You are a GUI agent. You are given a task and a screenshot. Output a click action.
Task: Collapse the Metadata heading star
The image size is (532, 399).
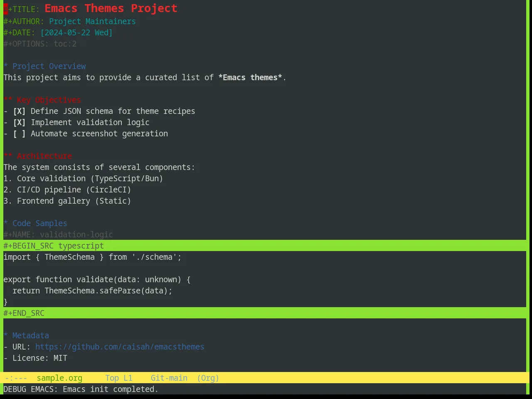click(6, 336)
